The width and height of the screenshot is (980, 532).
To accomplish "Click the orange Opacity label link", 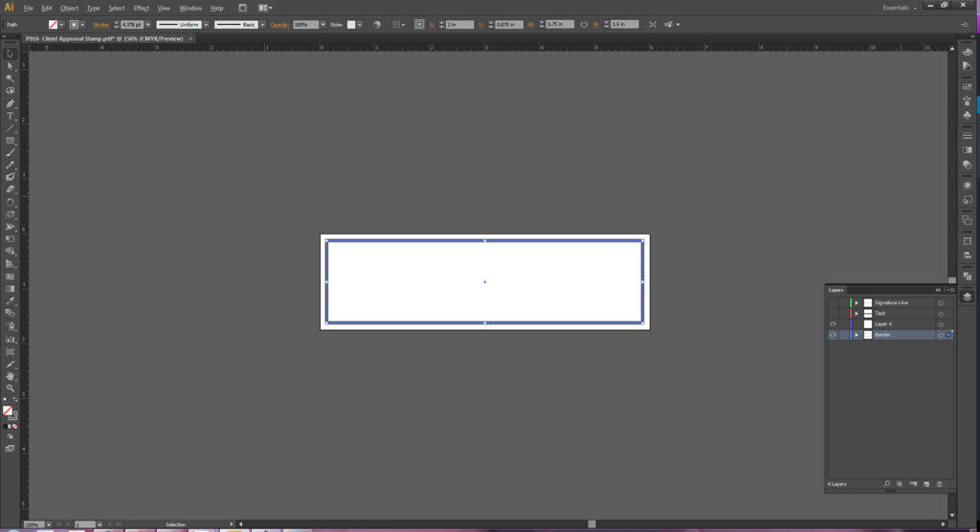I will (280, 24).
